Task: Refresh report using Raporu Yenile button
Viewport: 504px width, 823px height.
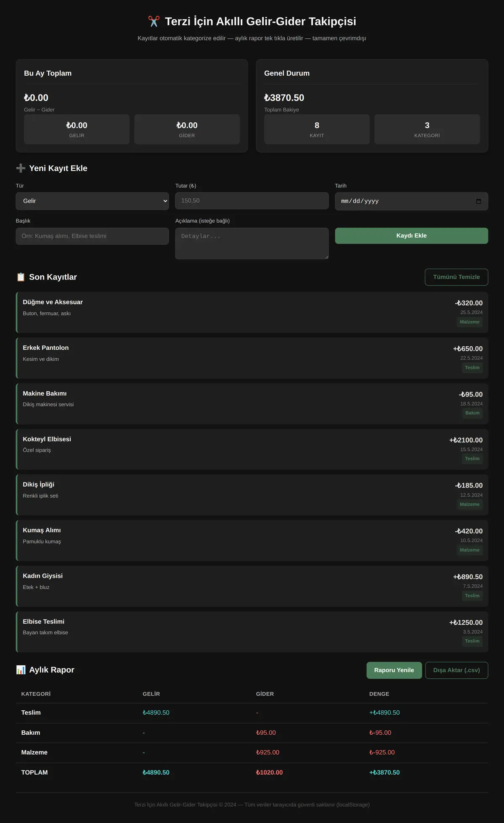Action: pyautogui.click(x=394, y=670)
